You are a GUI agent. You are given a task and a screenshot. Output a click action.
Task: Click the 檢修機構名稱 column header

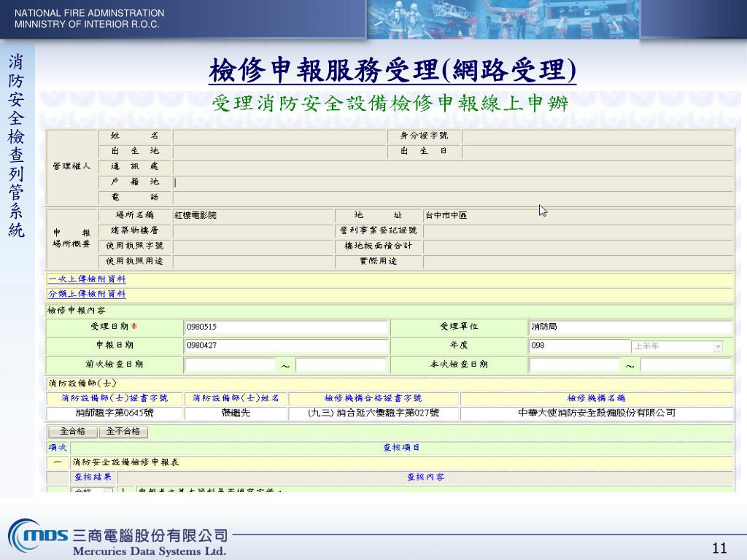coord(597,398)
